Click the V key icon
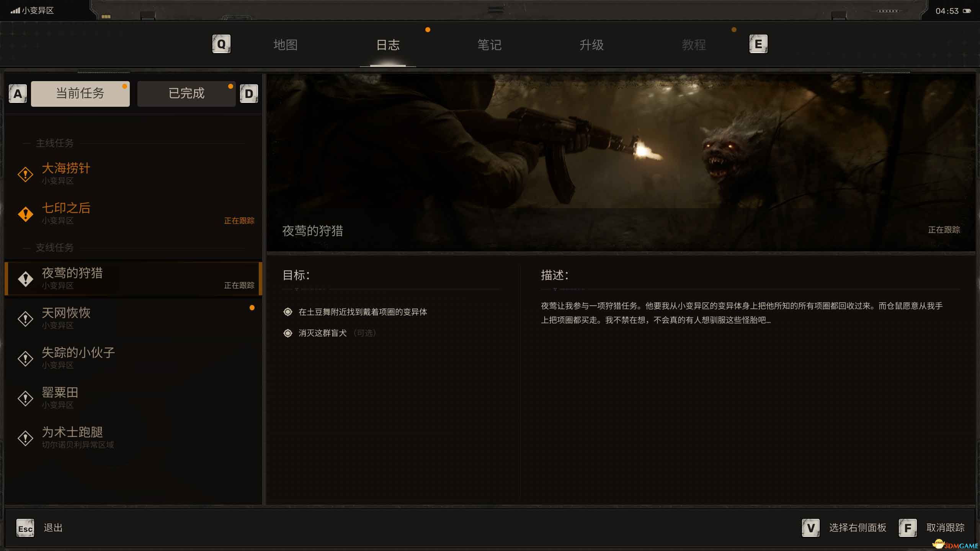The width and height of the screenshot is (980, 551). pos(811,528)
